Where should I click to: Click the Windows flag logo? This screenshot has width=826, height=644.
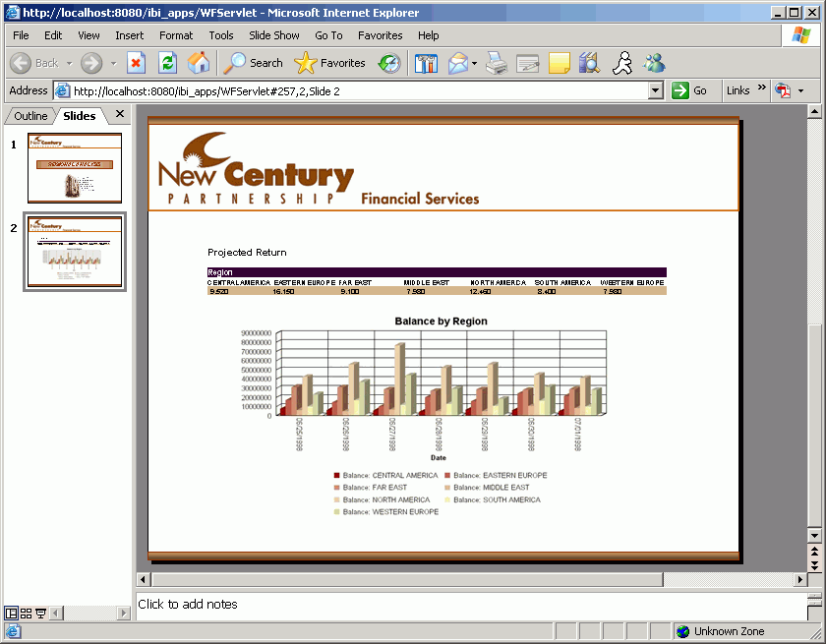[801, 35]
